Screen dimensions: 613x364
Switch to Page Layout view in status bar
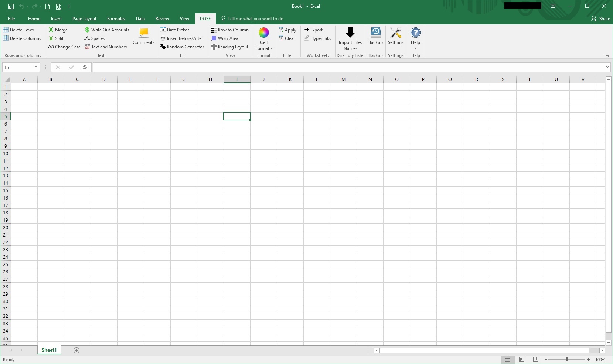pyautogui.click(x=522, y=359)
